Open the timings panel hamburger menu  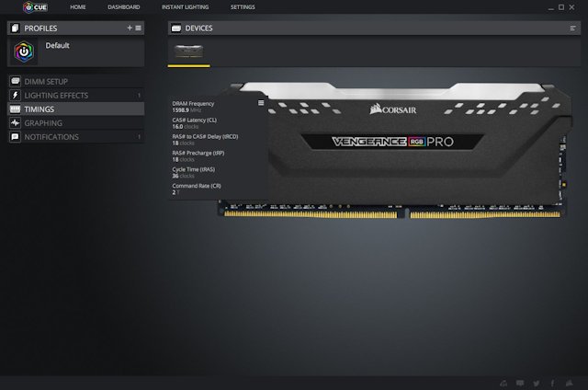tap(261, 103)
